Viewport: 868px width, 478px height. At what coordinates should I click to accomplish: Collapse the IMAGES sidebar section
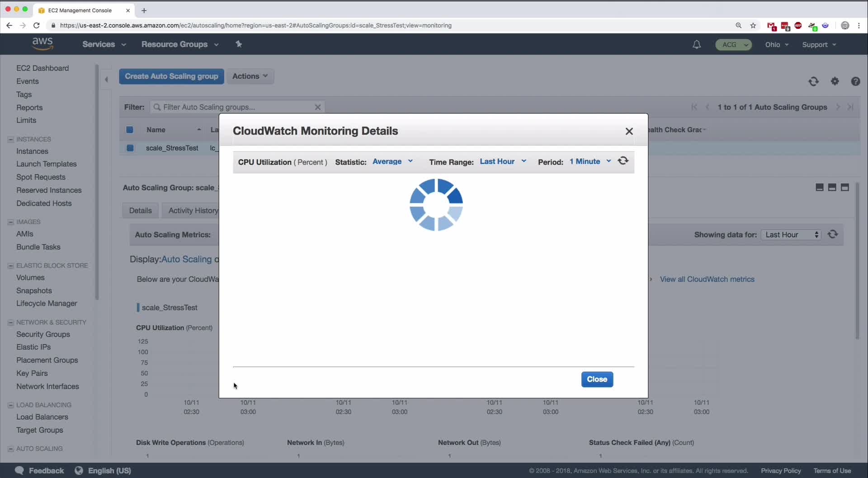11,222
